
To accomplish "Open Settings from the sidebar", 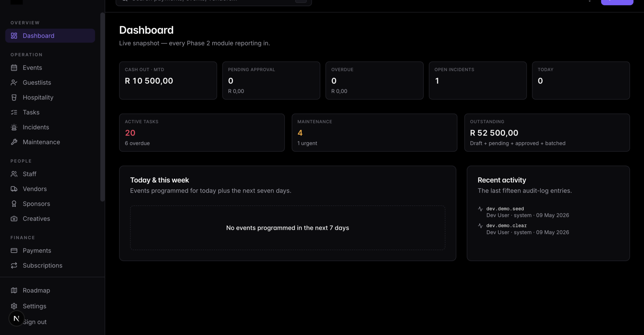I will pyautogui.click(x=50, y=306).
